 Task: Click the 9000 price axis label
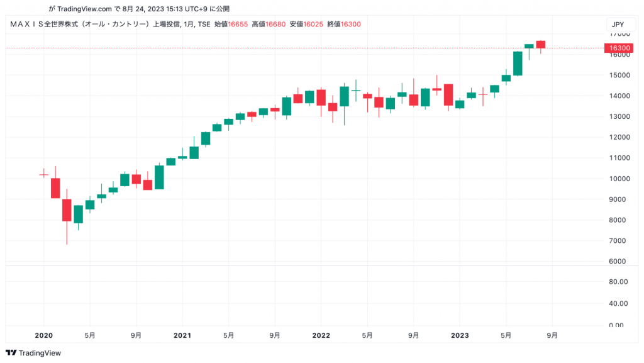618,199
